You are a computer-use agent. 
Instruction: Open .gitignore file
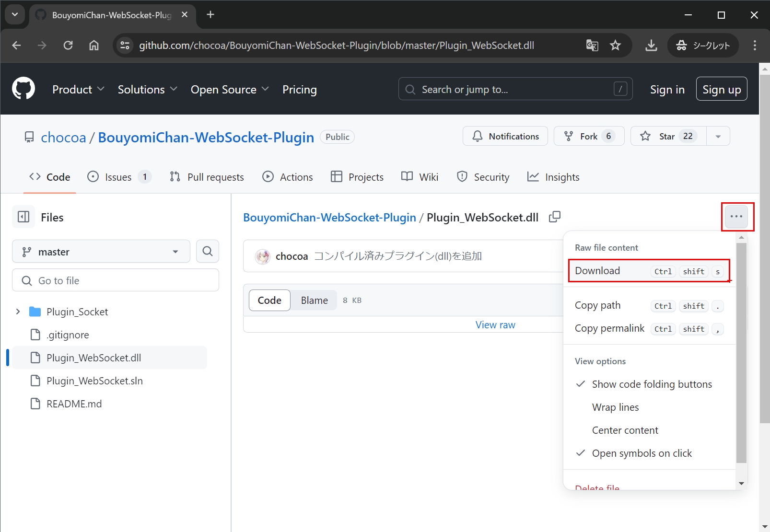click(68, 335)
